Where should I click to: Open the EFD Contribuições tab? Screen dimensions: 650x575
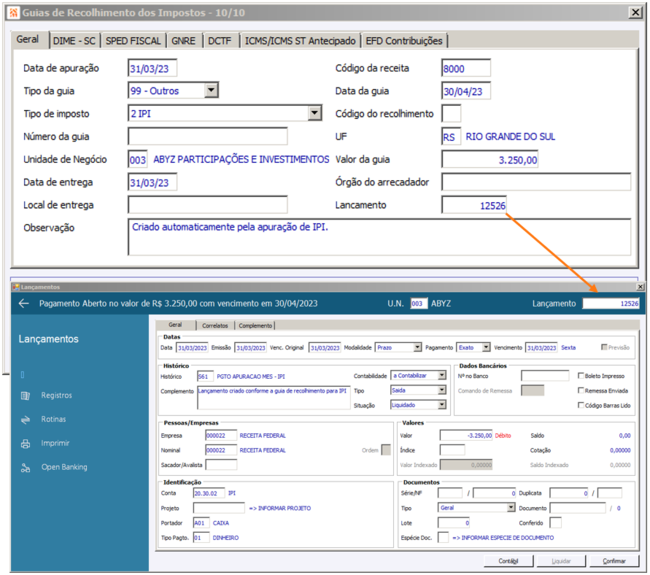[404, 41]
